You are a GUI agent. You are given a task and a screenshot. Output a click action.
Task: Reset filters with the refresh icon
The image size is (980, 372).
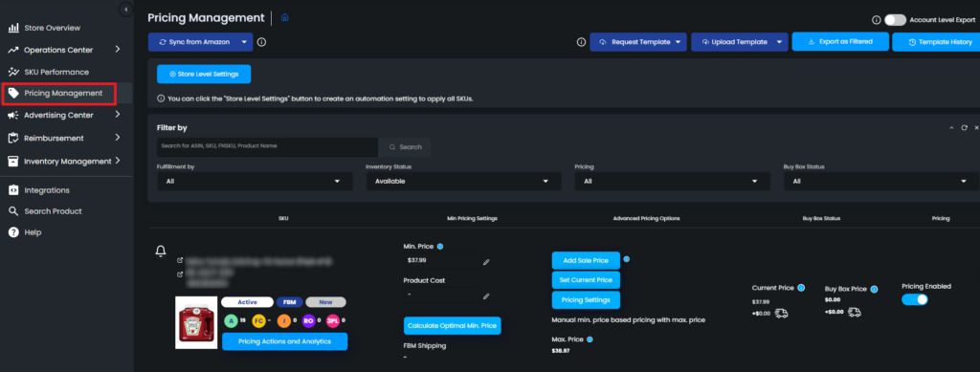tap(965, 127)
